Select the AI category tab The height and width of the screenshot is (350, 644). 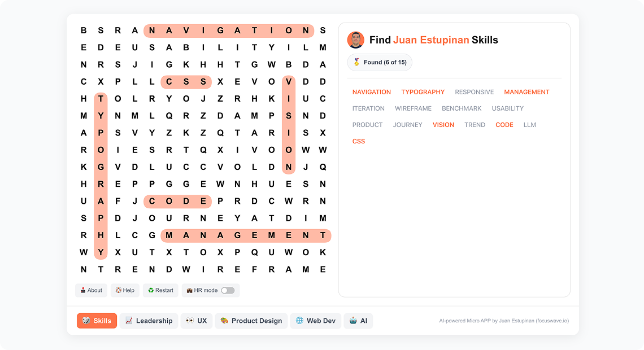358,321
